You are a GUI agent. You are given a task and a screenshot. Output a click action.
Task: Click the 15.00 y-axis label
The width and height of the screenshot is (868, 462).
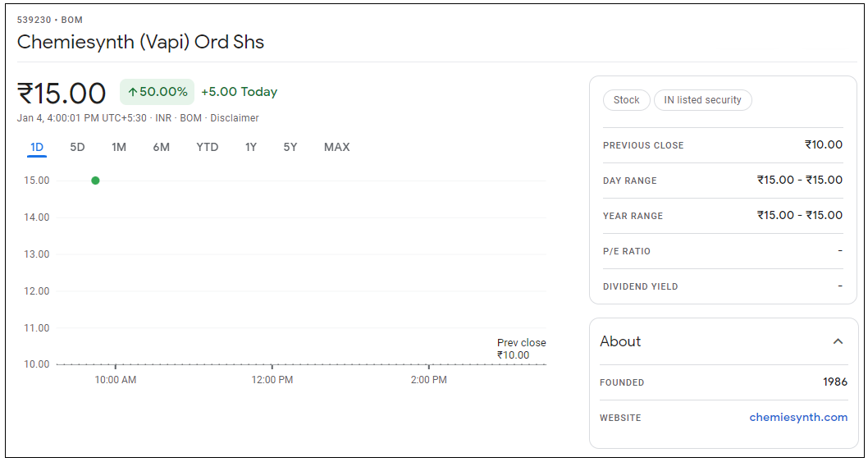click(x=37, y=180)
